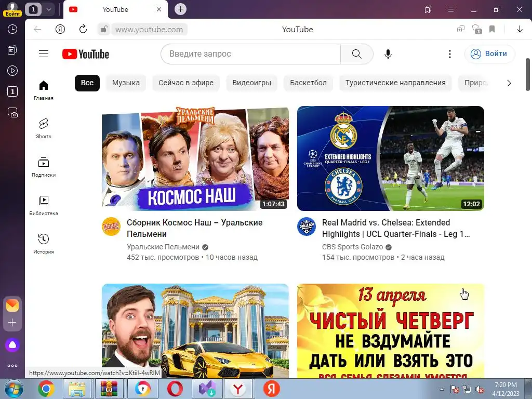Image resolution: width=532 pixels, height=399 pixels.
Task: Go to Главная in YouTube sidebar
Action: tap(44, 90)
